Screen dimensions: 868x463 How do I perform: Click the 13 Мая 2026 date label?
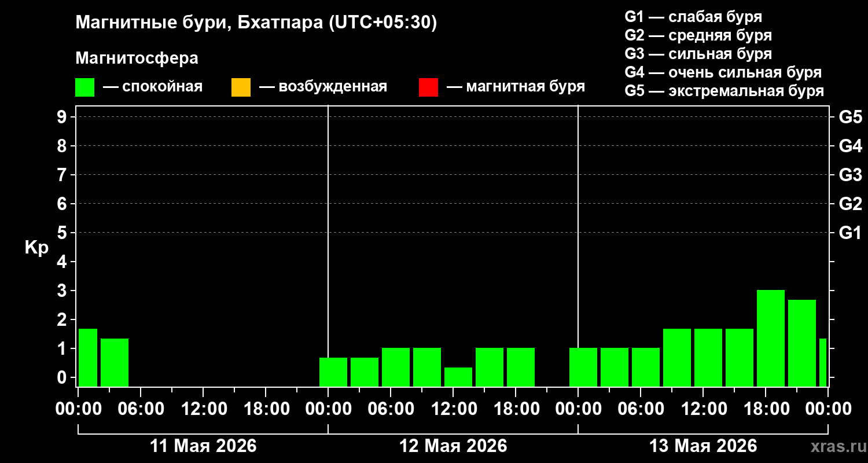tap(703, 446)
